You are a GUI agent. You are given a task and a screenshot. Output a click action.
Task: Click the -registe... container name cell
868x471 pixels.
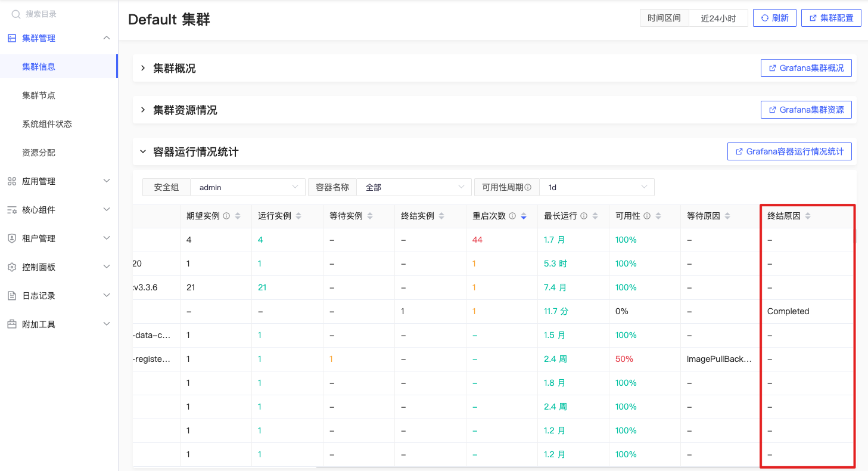click(153, 359)
